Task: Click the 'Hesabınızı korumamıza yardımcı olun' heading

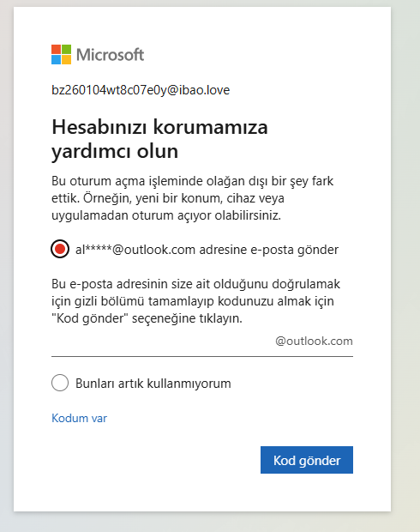Action: [159, 139]
